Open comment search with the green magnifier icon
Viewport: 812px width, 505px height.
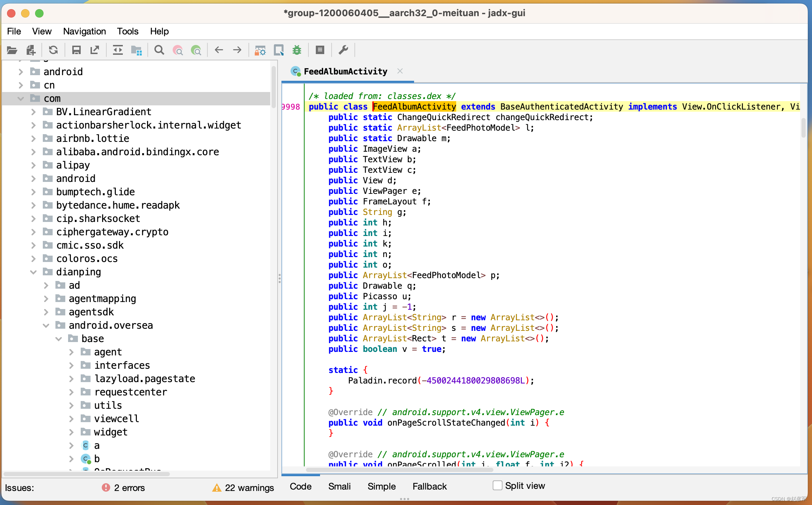point(196,50)
